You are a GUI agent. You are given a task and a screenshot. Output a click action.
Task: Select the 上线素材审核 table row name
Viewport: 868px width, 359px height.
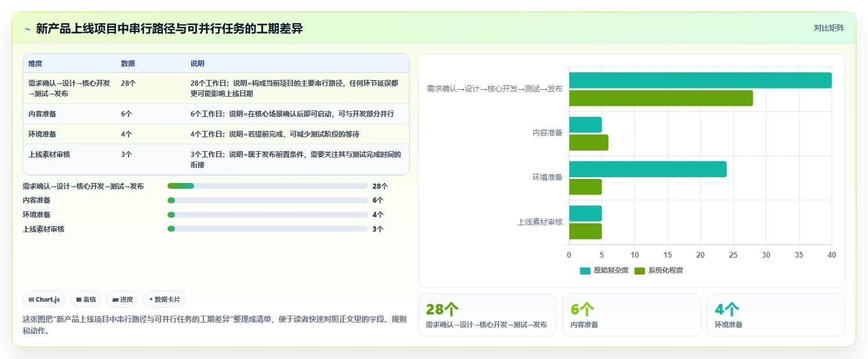point(49,155)
